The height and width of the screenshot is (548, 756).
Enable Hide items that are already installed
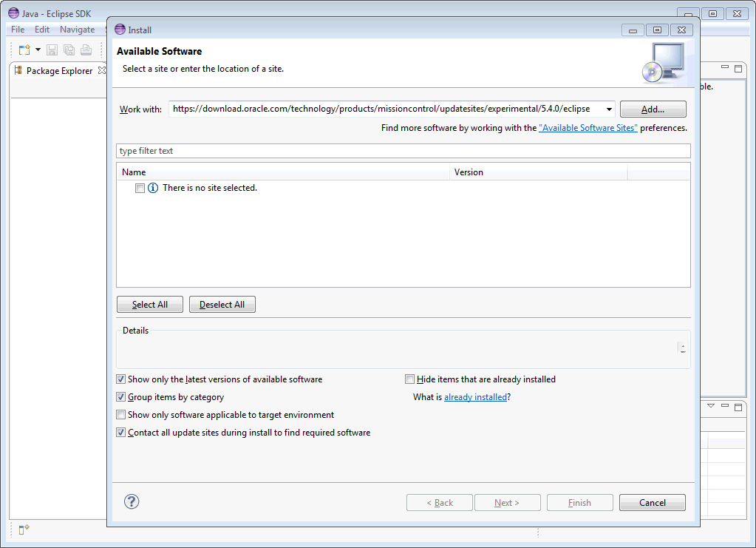point(410,379)
